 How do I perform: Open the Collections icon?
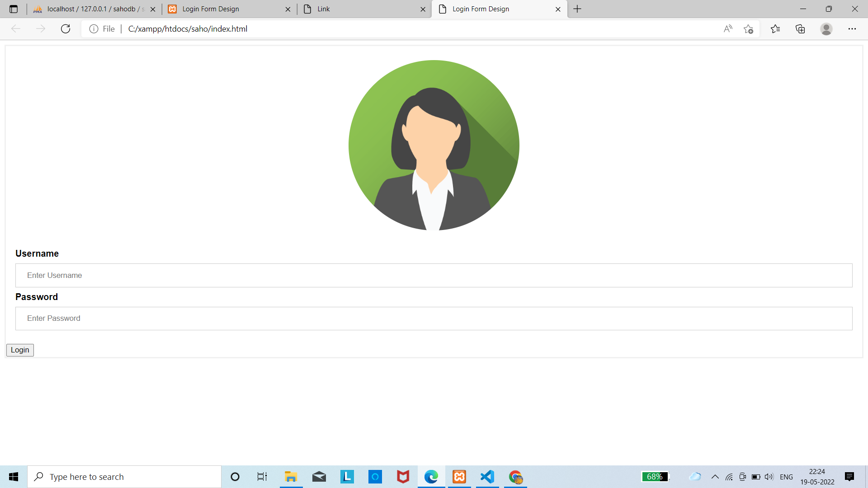pyautogui.click(x=800, y=29)
